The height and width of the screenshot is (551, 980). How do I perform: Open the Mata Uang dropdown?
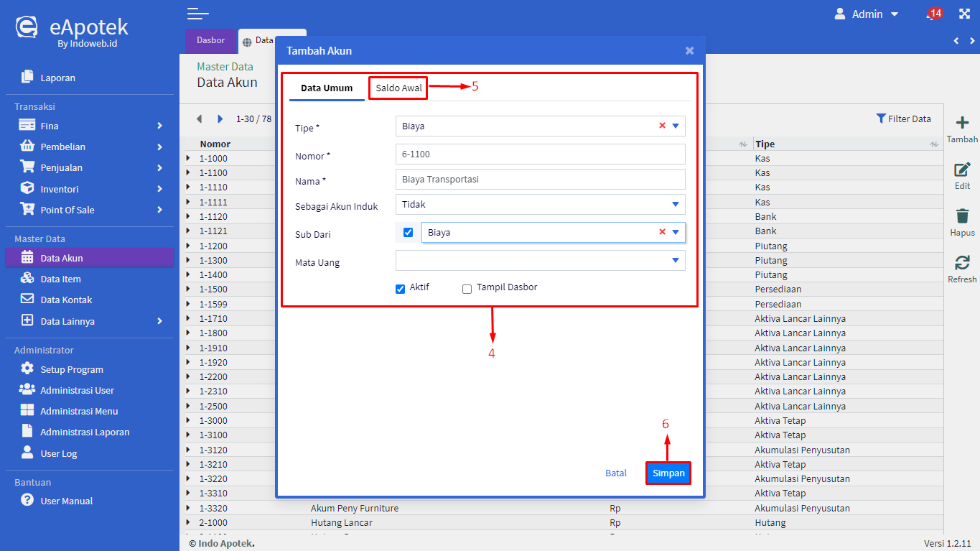[x=540, y=260]
